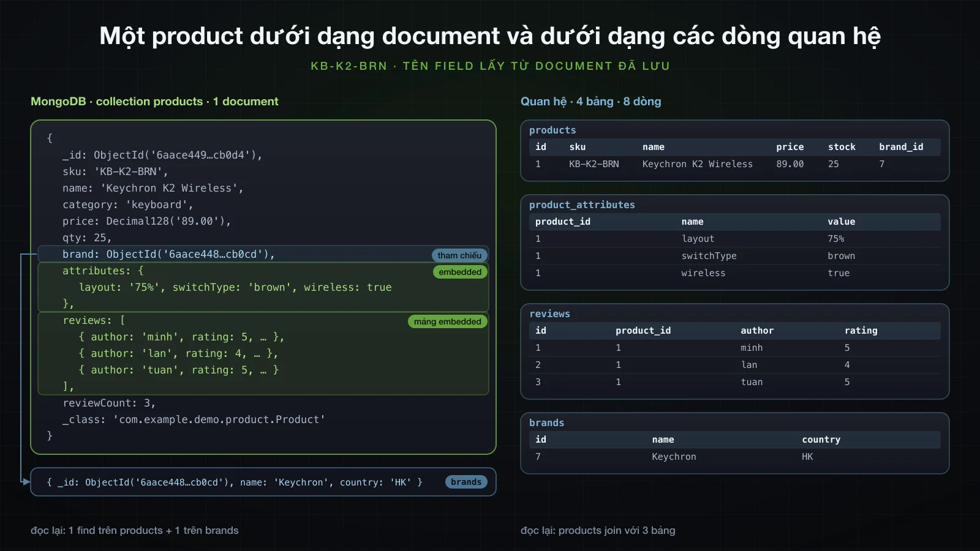Click the 'sku' column header in products
The height and width of the screenshot is (551, 980).
(578, 147)
